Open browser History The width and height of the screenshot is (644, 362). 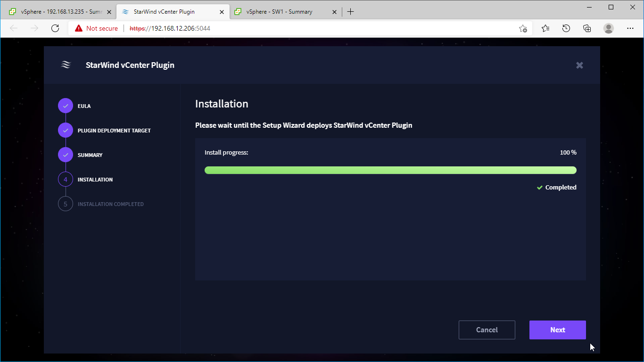tap(566, 28)
